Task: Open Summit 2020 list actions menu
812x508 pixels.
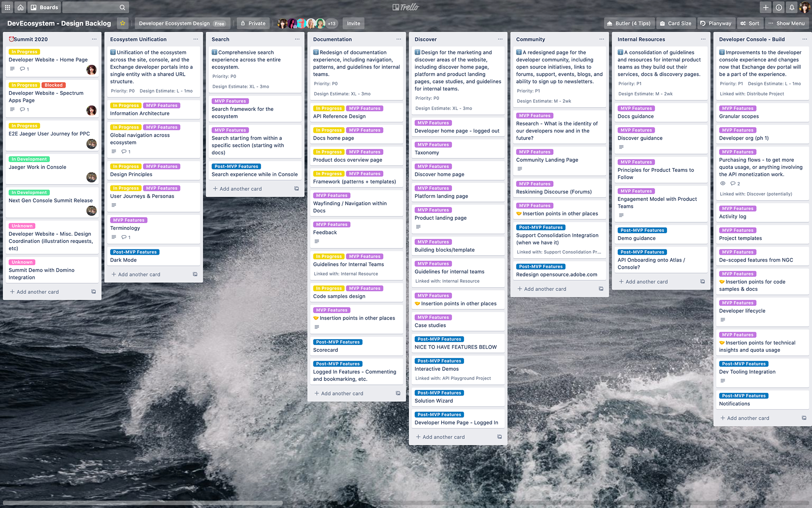Action: click(x=94, y=39)
